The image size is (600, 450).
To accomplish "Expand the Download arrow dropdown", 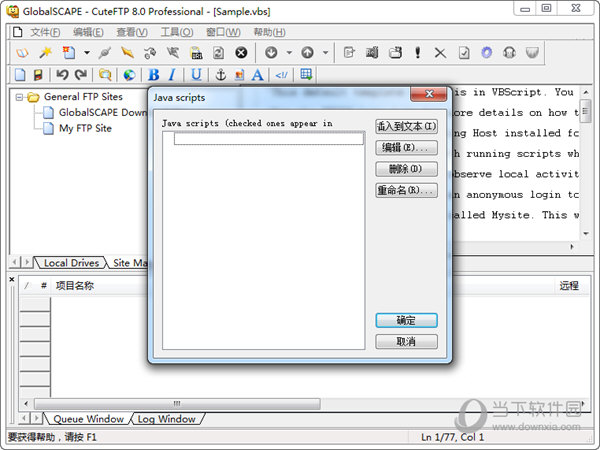I will [x=289, y=53].
